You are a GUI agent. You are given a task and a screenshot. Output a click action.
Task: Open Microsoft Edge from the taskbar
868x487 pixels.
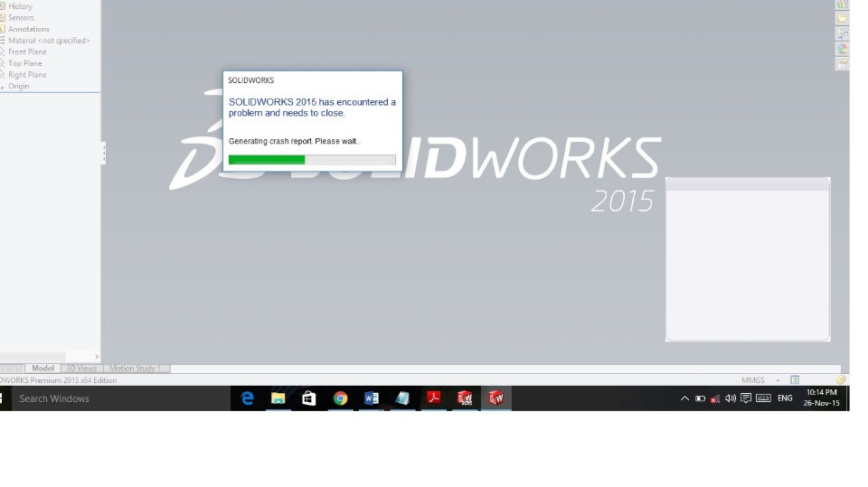(247, 398)
